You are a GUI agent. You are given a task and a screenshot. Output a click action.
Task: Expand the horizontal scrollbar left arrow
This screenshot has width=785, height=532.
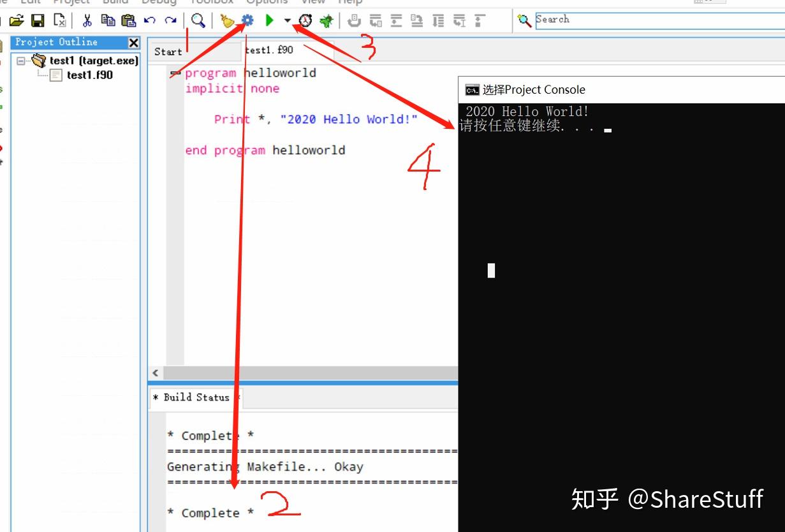coord(154,373)
